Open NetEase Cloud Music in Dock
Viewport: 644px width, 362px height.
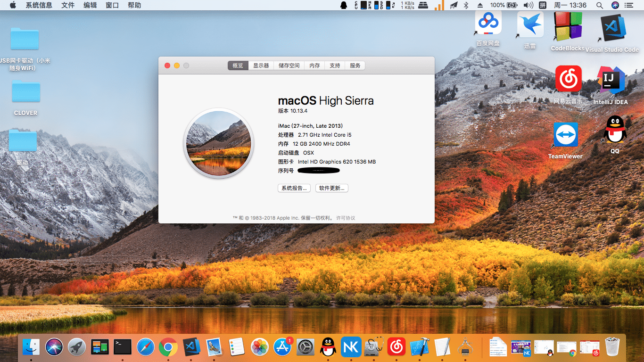[396, 347]
